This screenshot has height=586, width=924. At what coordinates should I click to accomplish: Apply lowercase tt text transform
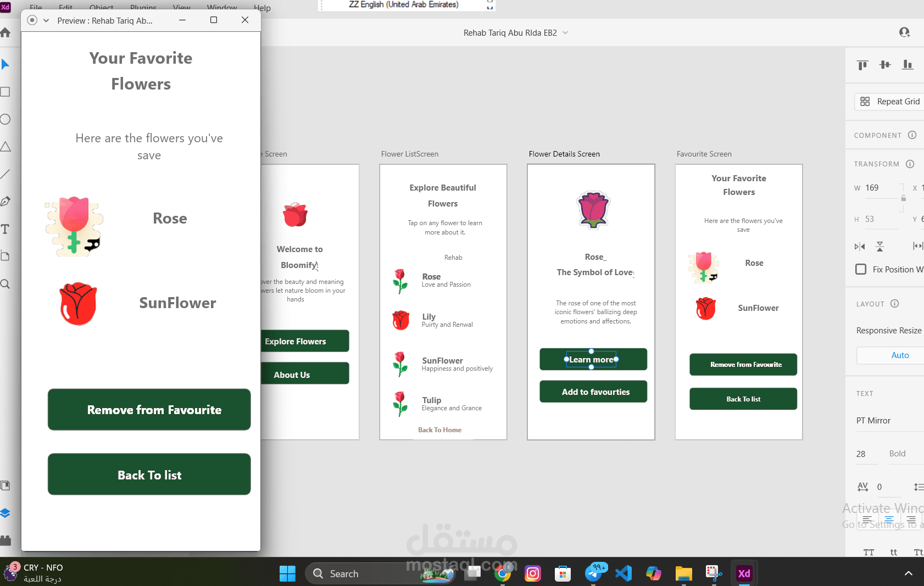click(894, 552)
